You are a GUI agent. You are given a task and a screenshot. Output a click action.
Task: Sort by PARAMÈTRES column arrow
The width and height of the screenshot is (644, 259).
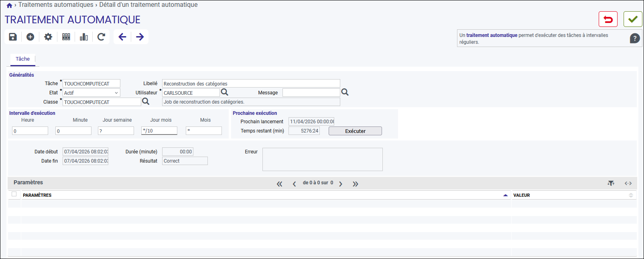point(506,195)
